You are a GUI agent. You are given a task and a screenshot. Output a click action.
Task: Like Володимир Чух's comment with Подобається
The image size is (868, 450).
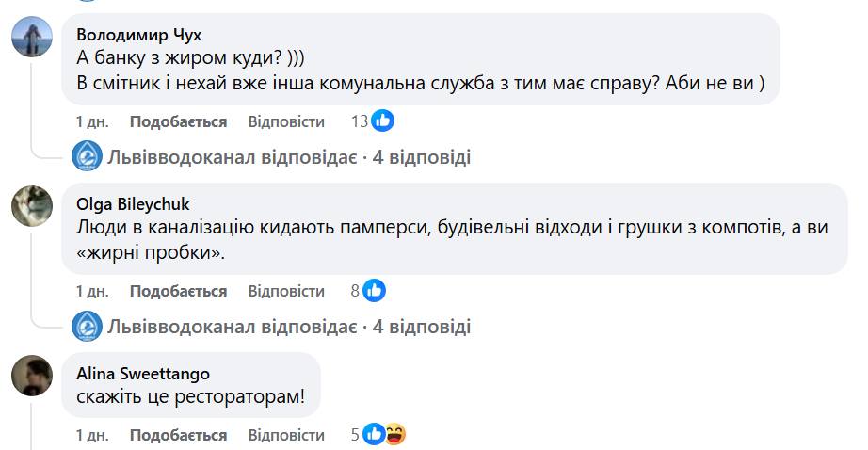178,121
